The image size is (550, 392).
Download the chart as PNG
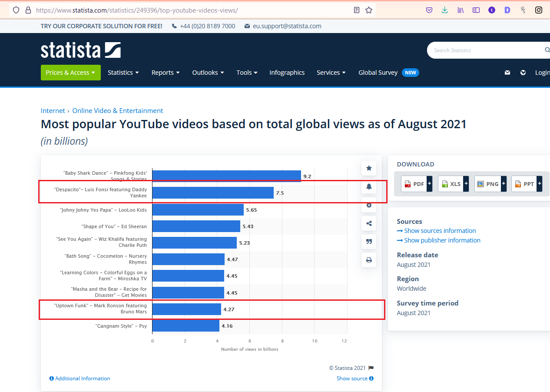point(490,184)
